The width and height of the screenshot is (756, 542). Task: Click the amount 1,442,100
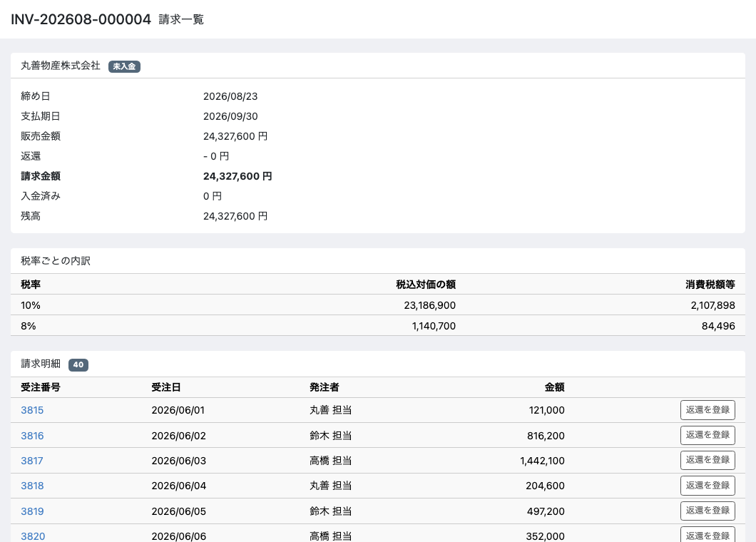pyautogui.click(x=543, y=461)
